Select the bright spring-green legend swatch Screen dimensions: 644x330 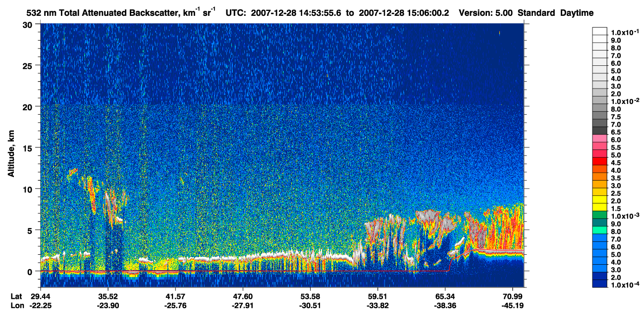point(599,231)
